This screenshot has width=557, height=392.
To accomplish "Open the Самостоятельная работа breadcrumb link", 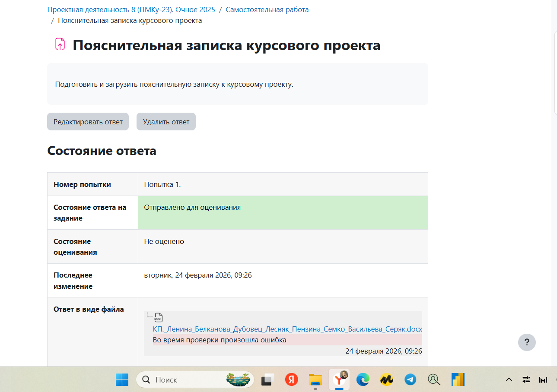I will tap(267, 9).
